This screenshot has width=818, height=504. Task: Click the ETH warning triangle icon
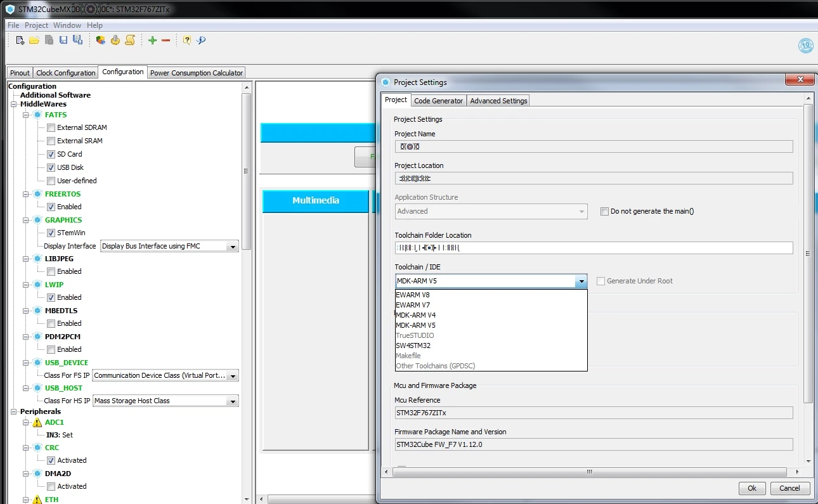point(37,500)
